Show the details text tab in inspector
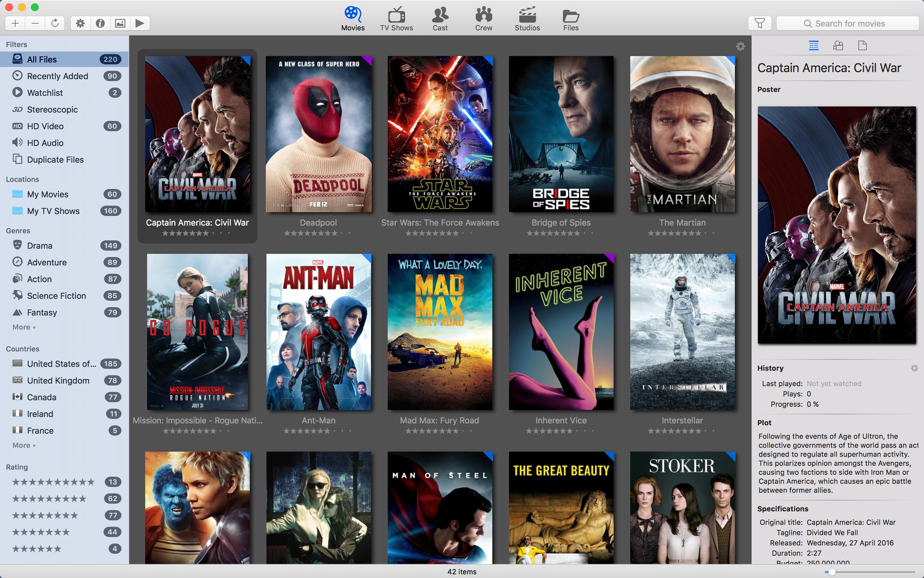 (814, 45)
